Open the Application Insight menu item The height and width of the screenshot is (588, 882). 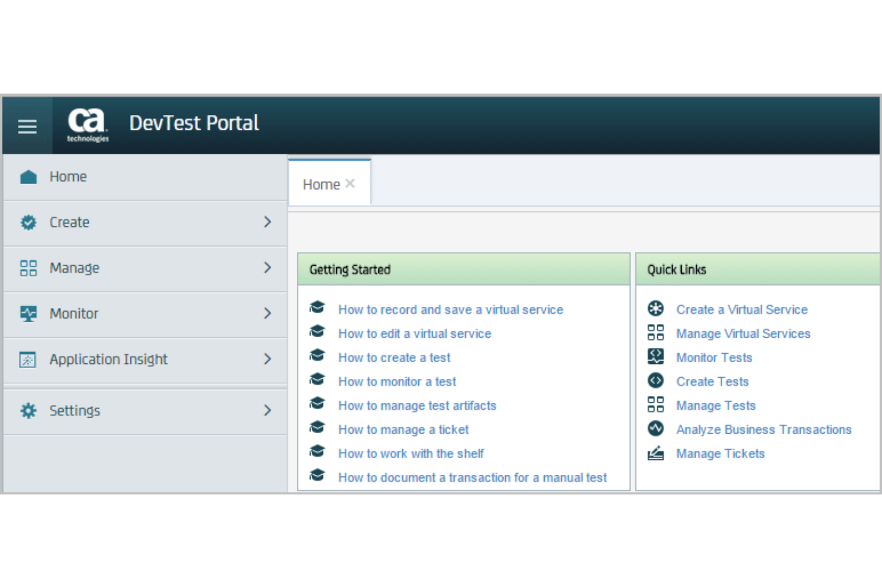(x=145, y=360)
